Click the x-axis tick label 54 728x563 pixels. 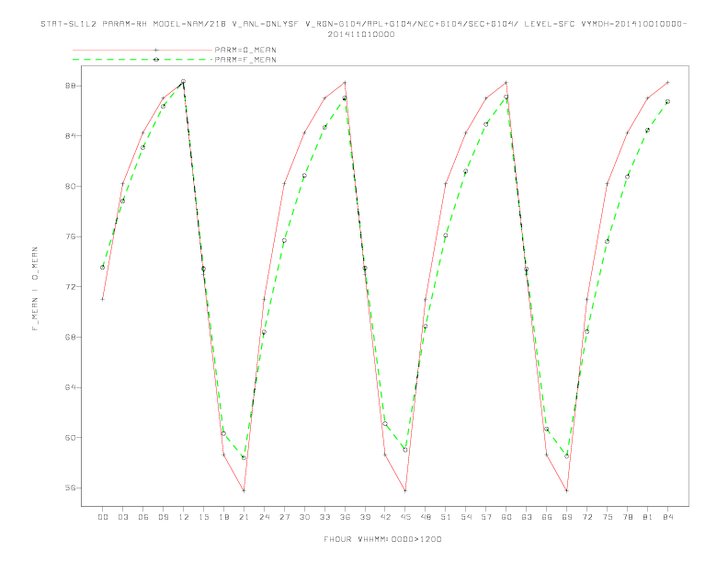click(466, 517)
